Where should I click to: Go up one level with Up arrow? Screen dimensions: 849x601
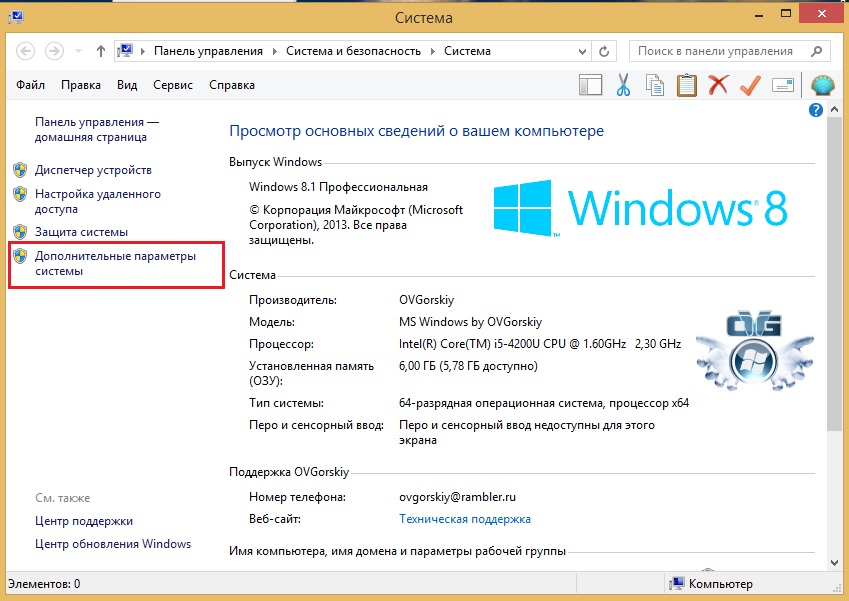coord(101,51)
